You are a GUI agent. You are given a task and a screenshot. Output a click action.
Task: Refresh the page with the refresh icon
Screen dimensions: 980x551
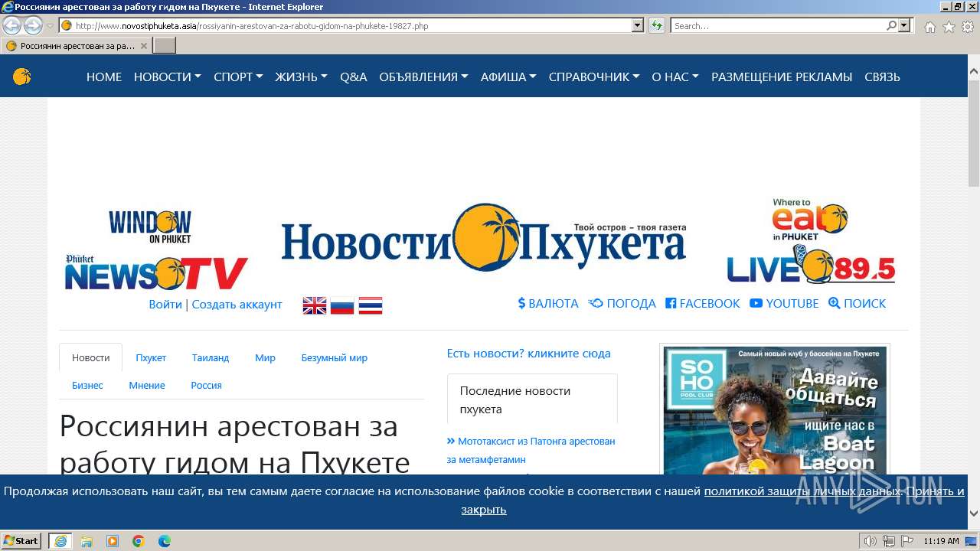657,25
